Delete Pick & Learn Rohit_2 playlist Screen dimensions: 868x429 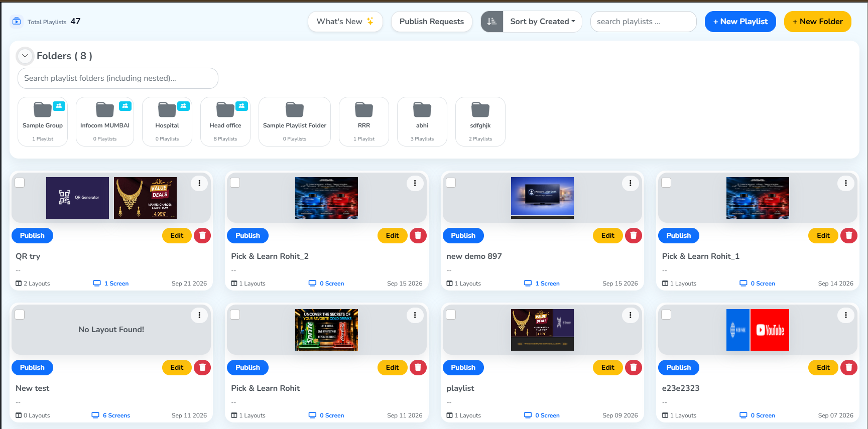[x=418, y=235]
